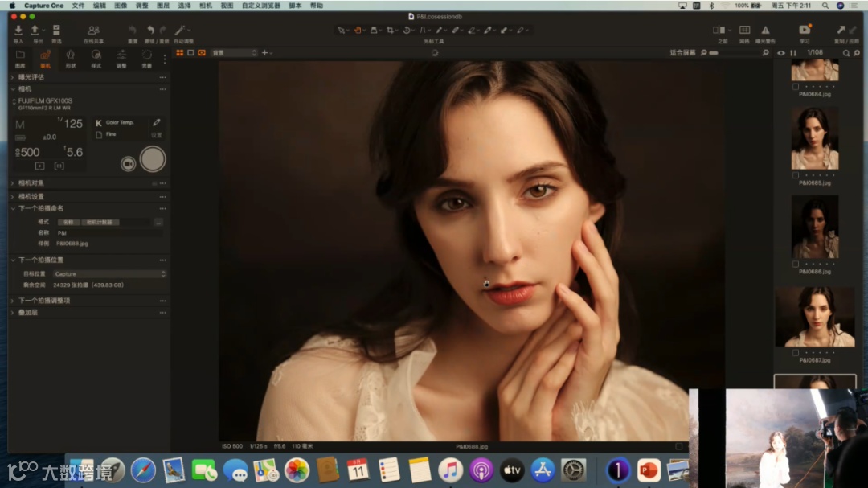The width and height of the screenshot is (868, 488).
Task: Open Safari from the Dock
Action: (x=143, y=470)
